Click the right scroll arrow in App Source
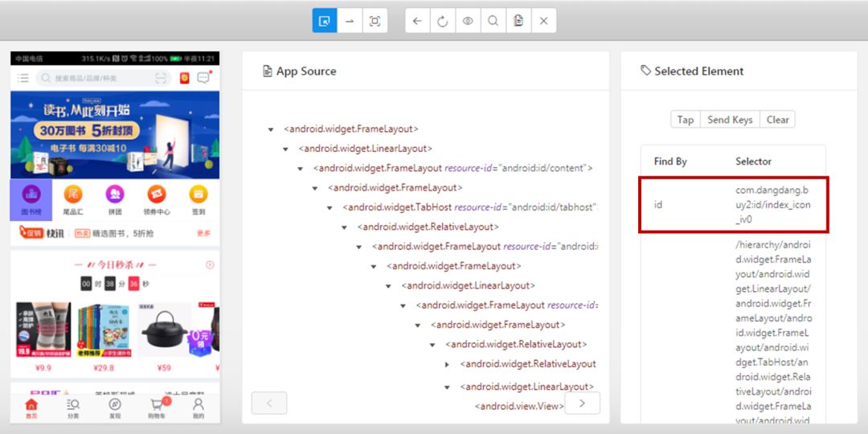This screenshot has height=434, width=868. [583, 403]
